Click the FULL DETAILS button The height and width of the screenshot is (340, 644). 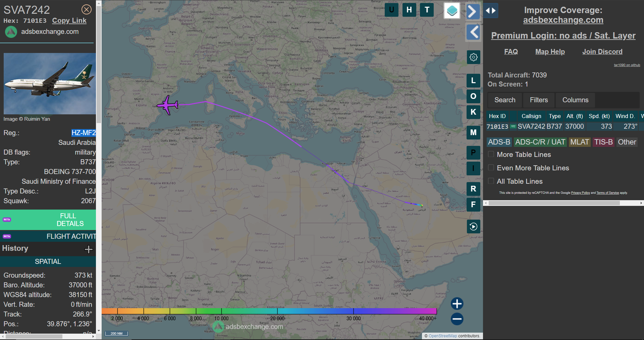(48, 220)
